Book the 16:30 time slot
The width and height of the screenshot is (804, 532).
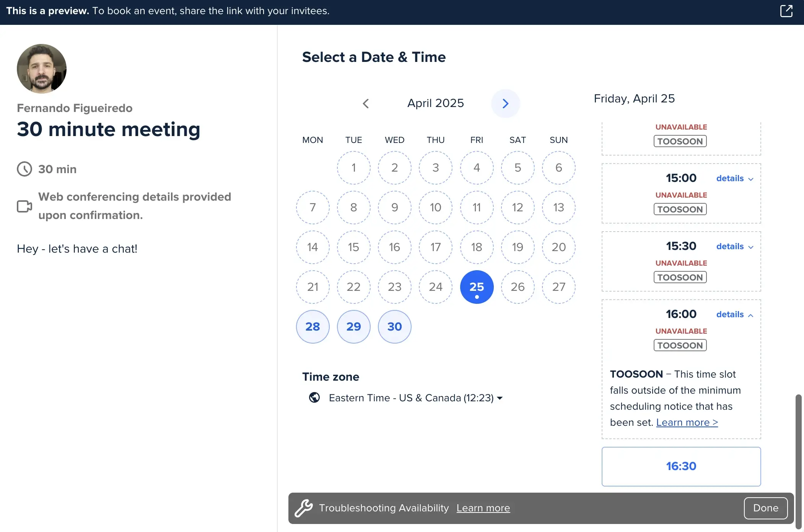tap(681, 466)
